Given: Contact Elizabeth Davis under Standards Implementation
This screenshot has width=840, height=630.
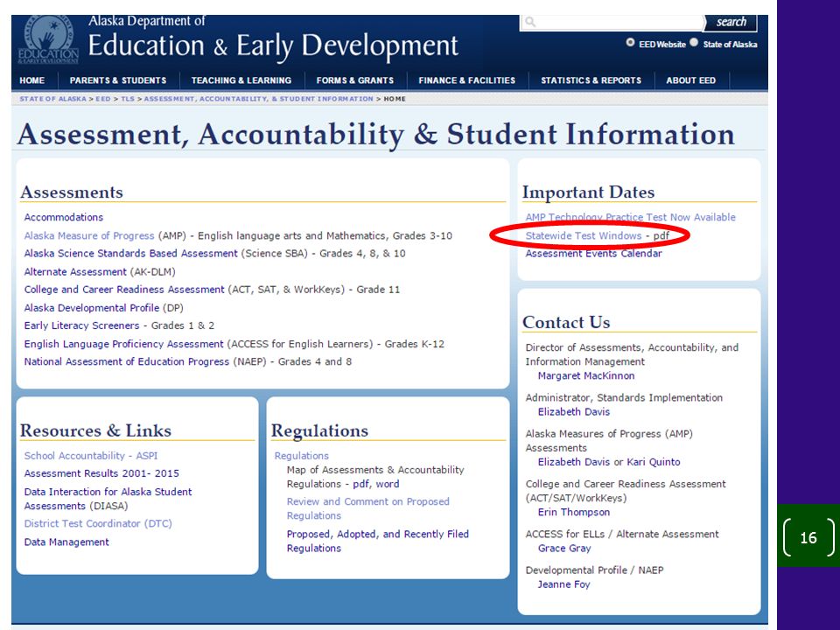Looking at the screenshot, I should (574, 411).
